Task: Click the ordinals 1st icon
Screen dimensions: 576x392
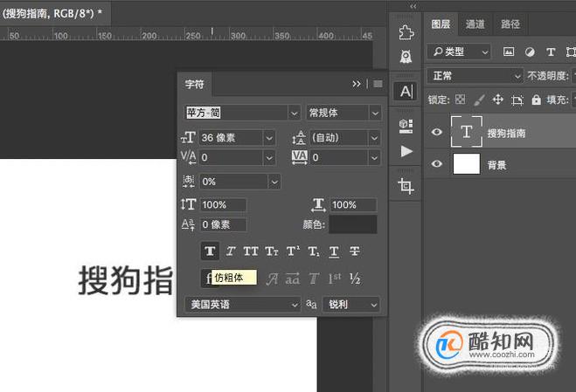Action: pos(334,279)
